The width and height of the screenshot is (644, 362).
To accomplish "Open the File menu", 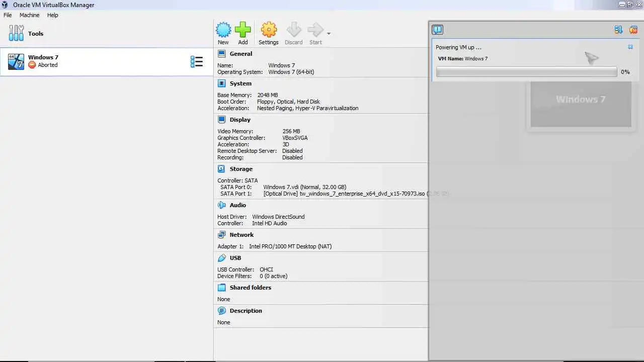I will [x=8, y=15].
